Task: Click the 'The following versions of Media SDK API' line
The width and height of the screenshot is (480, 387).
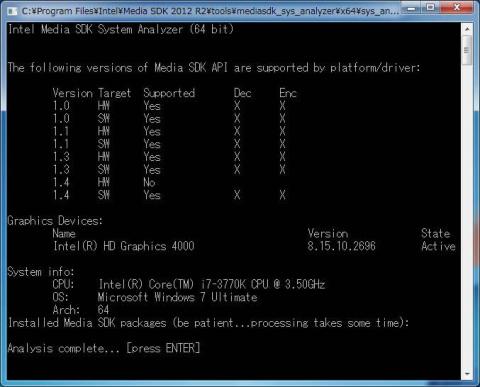Action: coord(214,68)
